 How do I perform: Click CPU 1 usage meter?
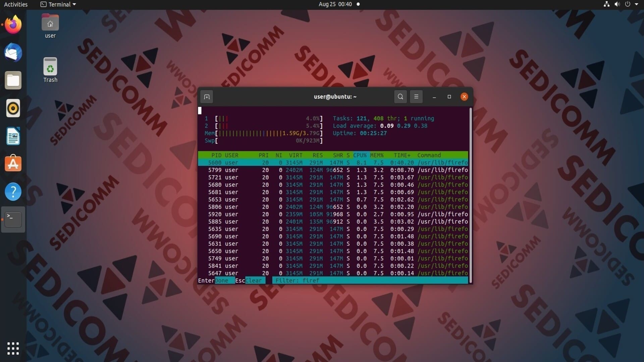pyautogui.click(x=264, y=118)
